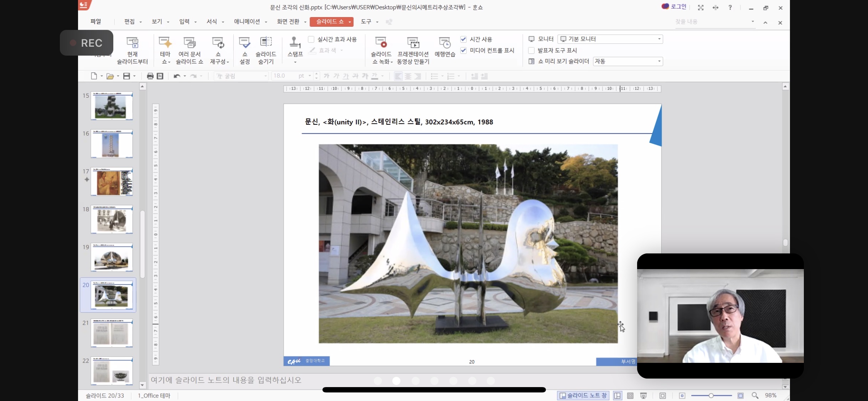Expand the font name (굴림) dropdown

(x=265, y=76)
